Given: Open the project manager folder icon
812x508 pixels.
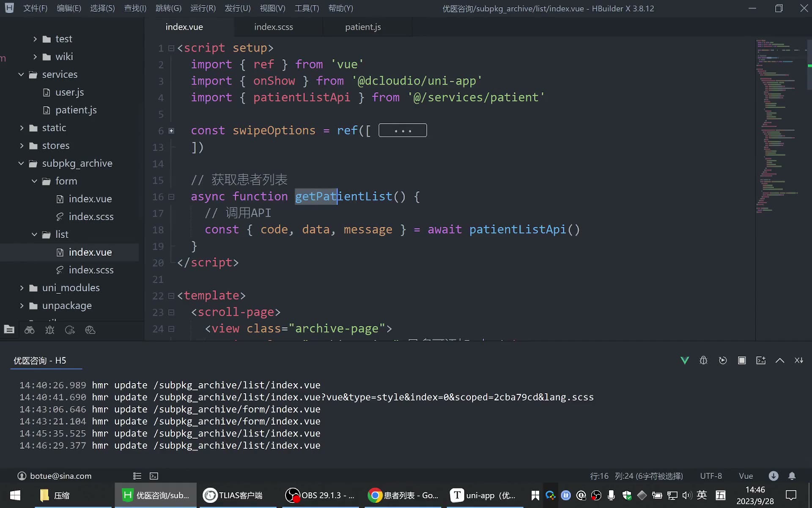Looking at the screenshot, I should click(9, 330).
